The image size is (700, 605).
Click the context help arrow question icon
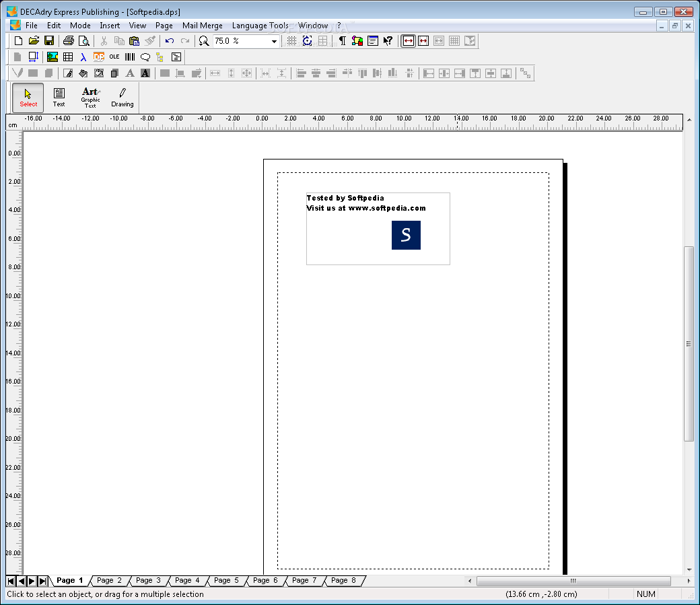pyautogui.click(x=388, y=41)
